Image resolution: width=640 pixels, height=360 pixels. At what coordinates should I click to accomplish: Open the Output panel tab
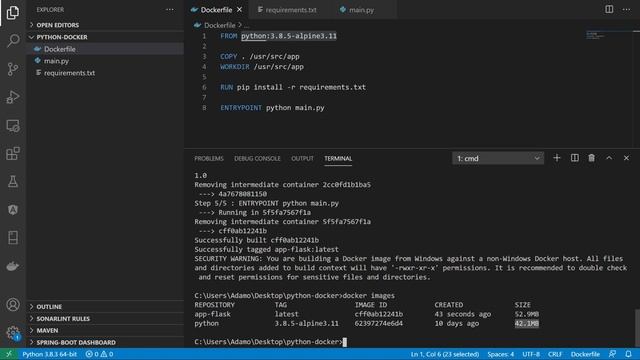[x=302, y=158]
